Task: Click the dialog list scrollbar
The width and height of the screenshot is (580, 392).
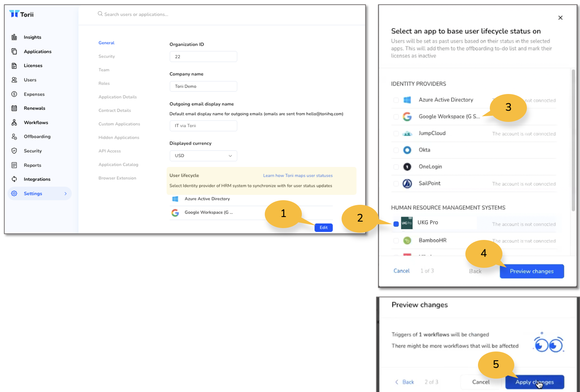Action: (x=573, y=140)
